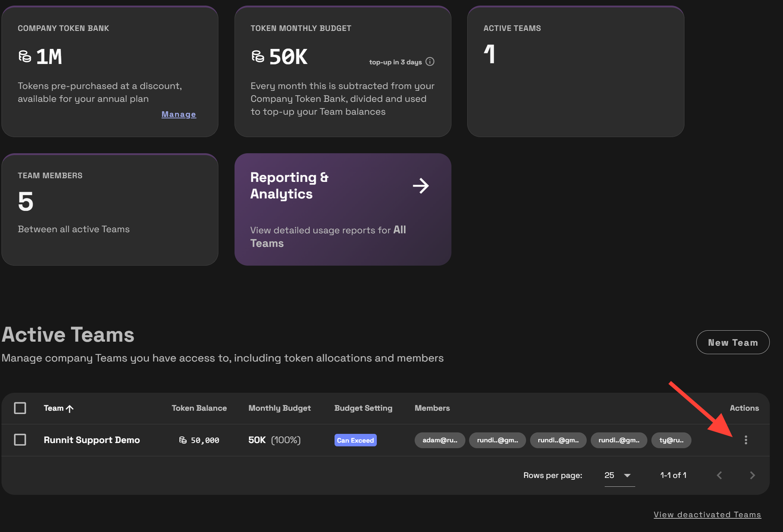Select the ty@ru.. member chip
The image size is (783, 532).
pos(671,440)
